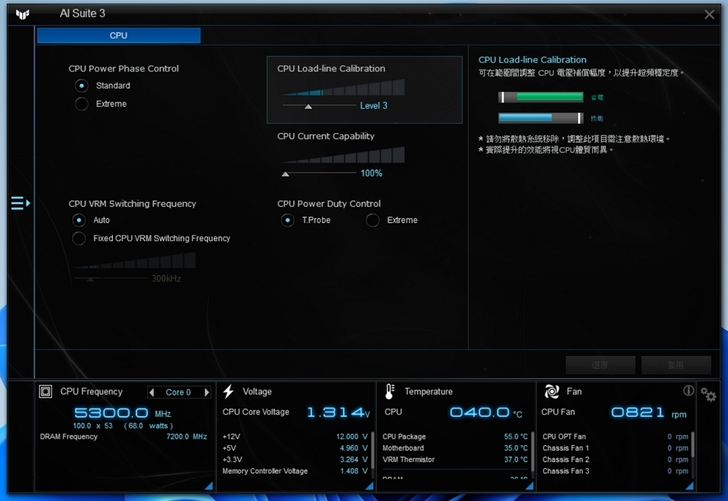Select Extreme Power Duty Control
This screenshot has width=728, height=501.
tap(372, 220)
